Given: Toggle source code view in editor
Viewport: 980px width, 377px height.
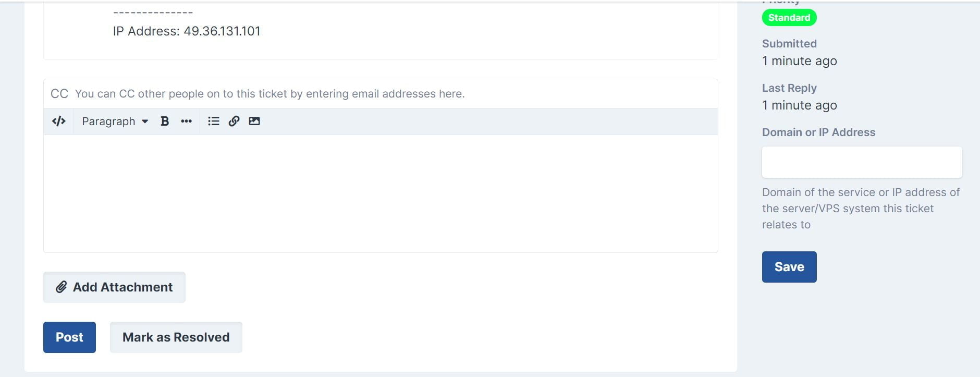Looking at the screenshot, I should click(x=59, y=121).
